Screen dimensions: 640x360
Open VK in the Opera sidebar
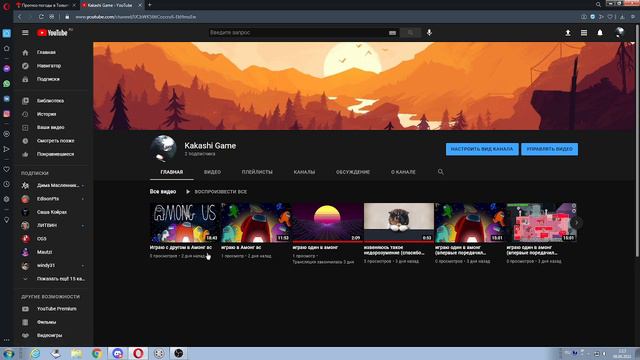click(x=7, y=99)
